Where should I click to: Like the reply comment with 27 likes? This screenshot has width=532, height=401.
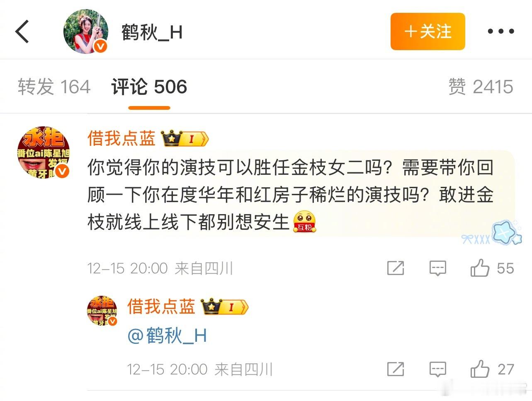[x=492, y=369]
